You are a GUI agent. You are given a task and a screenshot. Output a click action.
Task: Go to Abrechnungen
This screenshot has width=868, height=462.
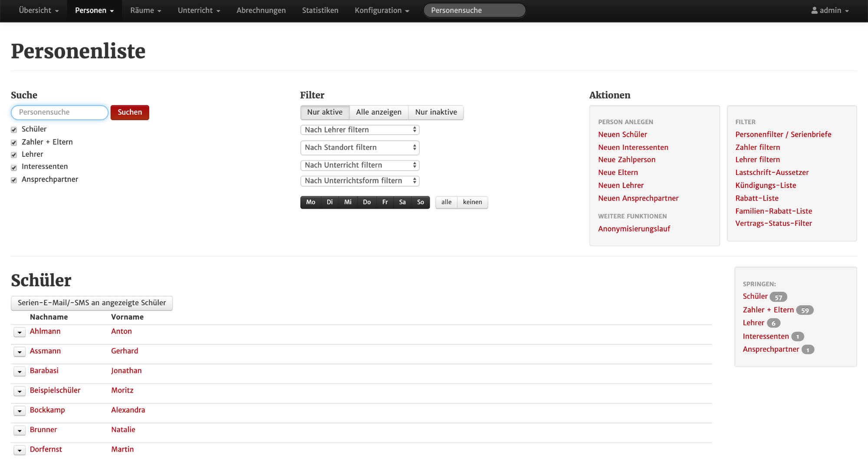tap(261, 10)
